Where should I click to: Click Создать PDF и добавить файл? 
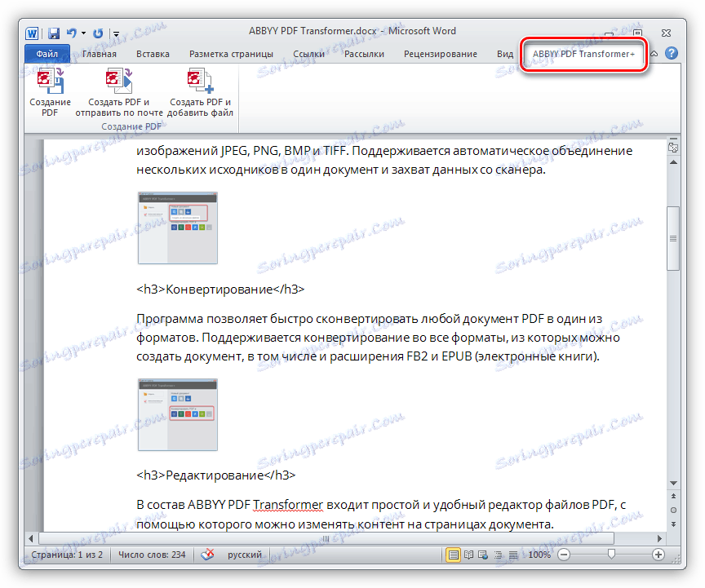(200, 93)
